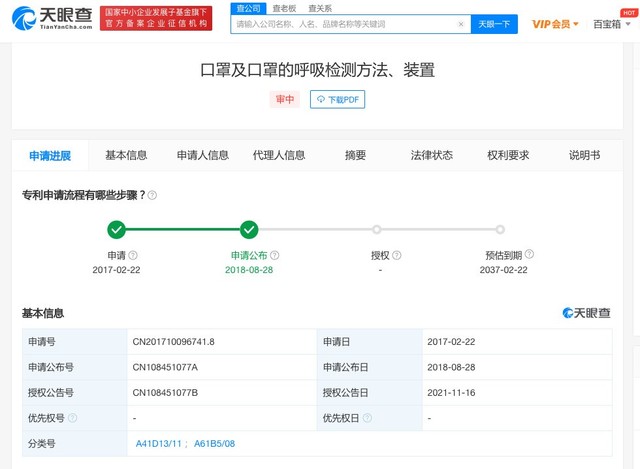Viewport: 640px width, 469px height.
Task: Select the 查关系 search tab
Action: pyautogui.click(x=320, y=8)
